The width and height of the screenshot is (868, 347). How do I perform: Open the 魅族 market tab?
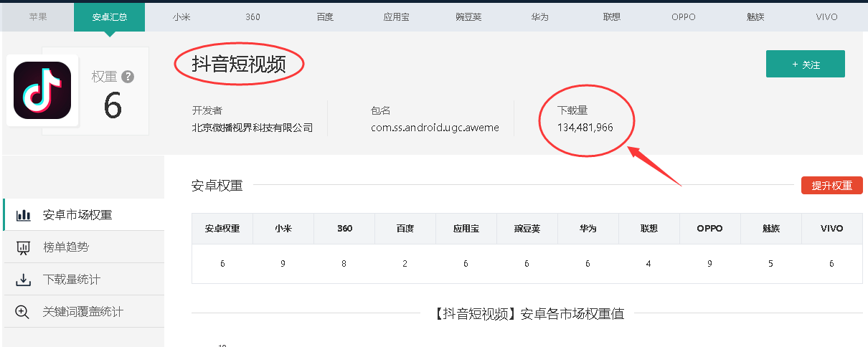[755, 17]
